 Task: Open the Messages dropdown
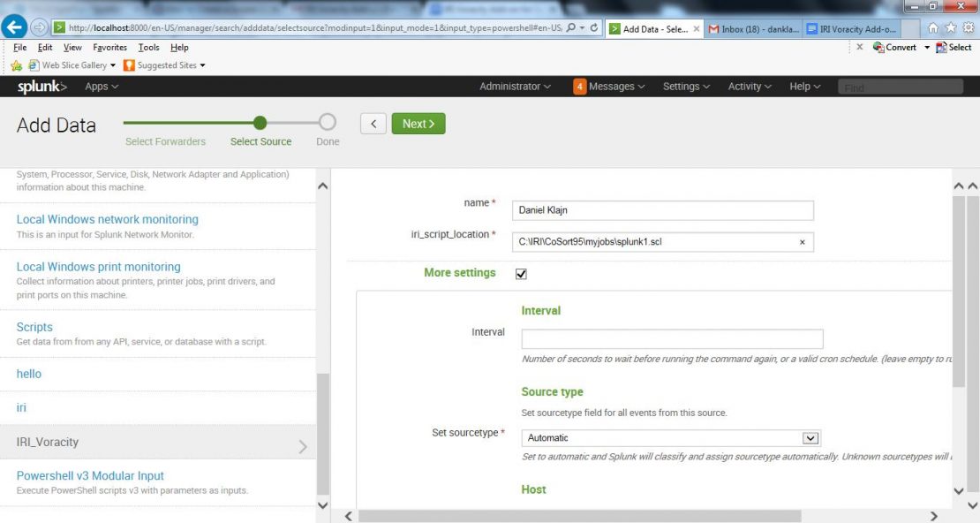click(616, 87)
